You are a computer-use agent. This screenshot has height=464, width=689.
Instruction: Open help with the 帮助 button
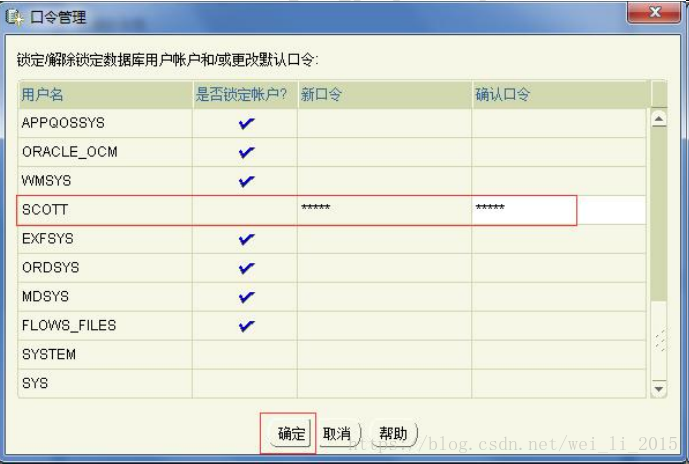[393, 434]
